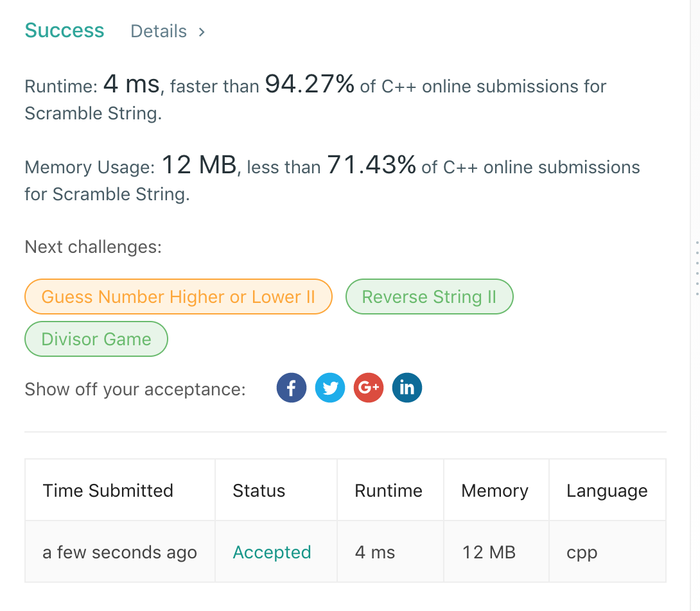
Task: Select the 'a few seconds ago' cell
Action: coord(119,553)
